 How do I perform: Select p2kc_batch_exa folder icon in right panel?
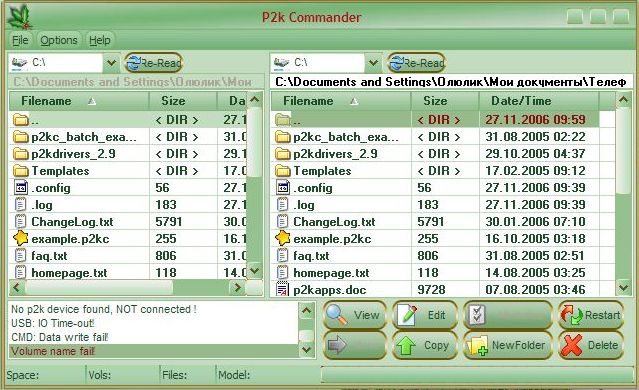point(282,137)
